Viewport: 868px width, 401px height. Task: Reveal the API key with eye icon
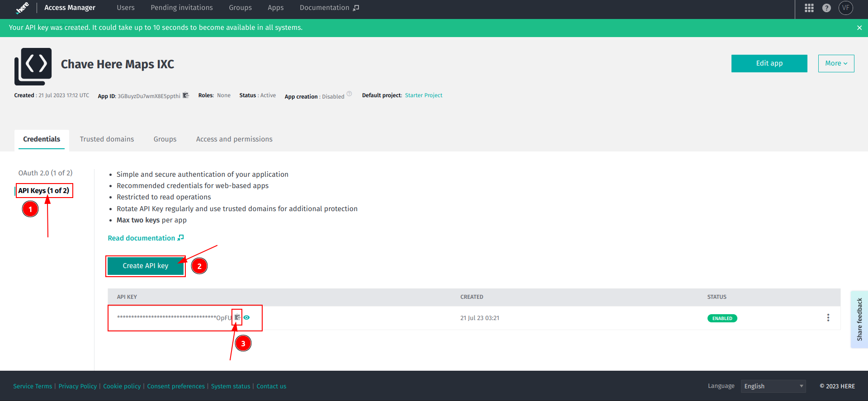(246, 317)
